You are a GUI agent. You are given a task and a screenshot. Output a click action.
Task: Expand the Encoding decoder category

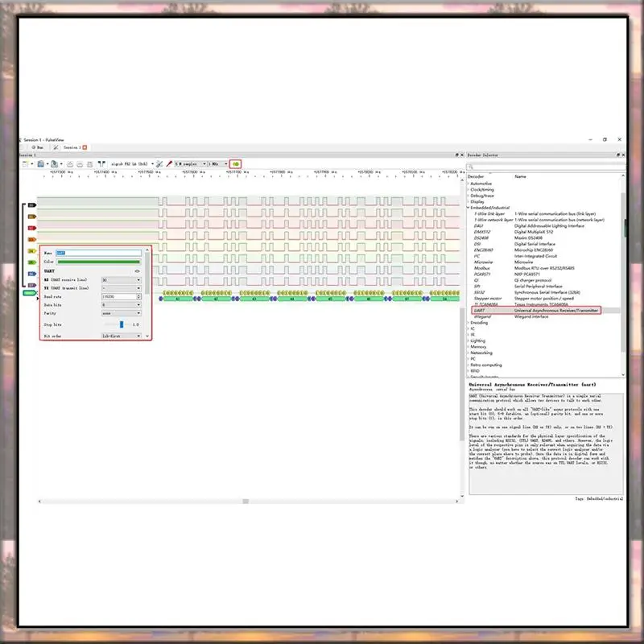[x=469, y=323]
